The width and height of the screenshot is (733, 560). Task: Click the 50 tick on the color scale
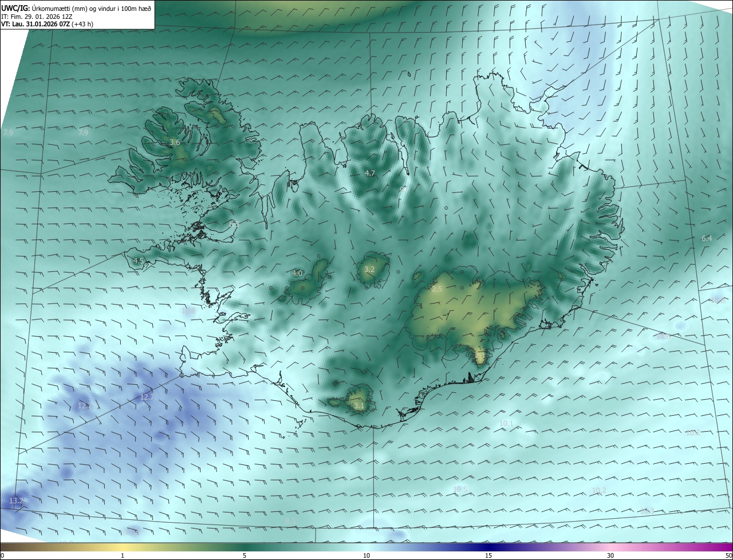(729, 555)
